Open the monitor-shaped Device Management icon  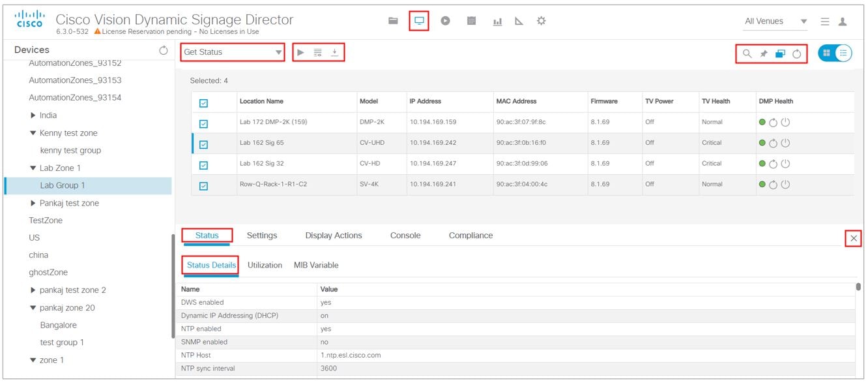pos(419,21)
